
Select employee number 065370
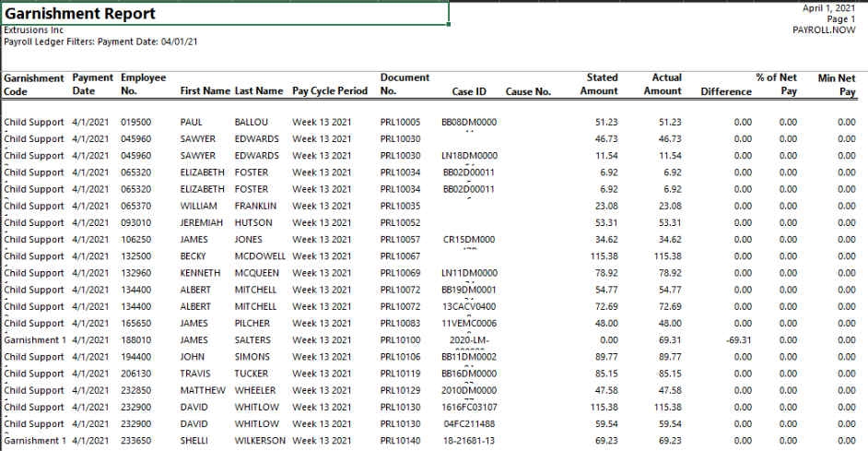(135, 206)
